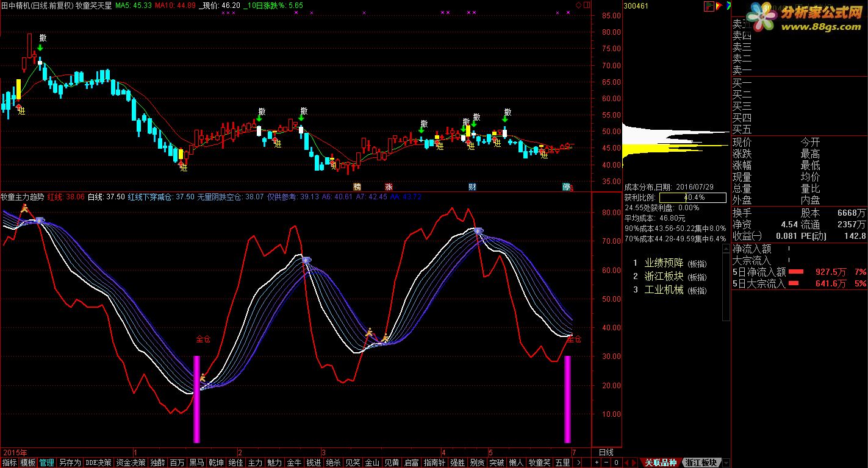
Task: Select the 突破 indicator tab
Action: pos(497,463)
